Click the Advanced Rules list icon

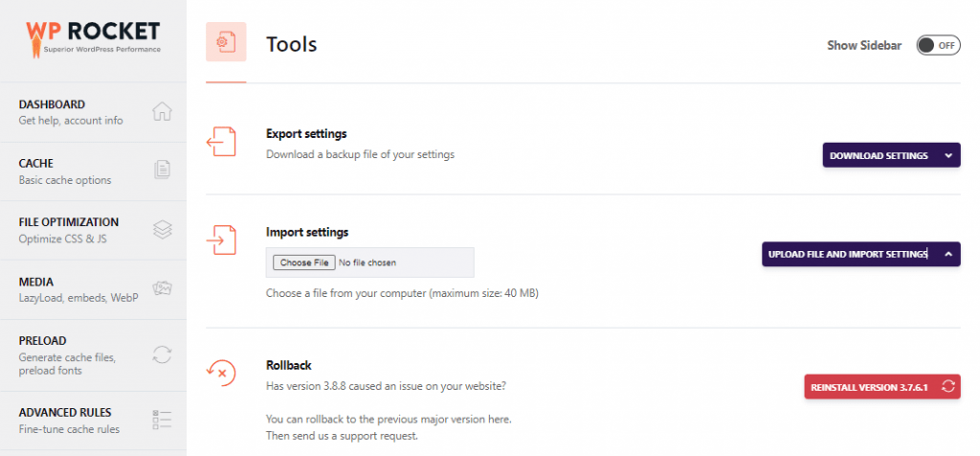[x=162, y=420]
